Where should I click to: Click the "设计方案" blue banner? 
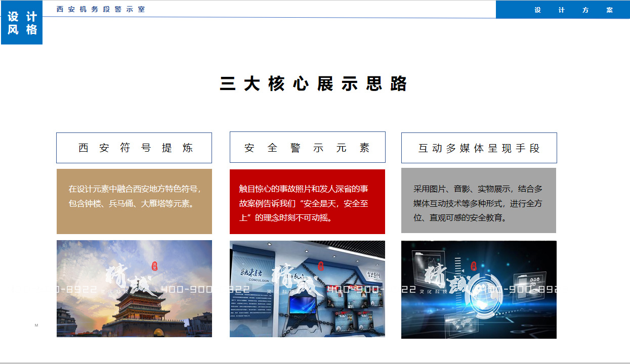[562, 10]
